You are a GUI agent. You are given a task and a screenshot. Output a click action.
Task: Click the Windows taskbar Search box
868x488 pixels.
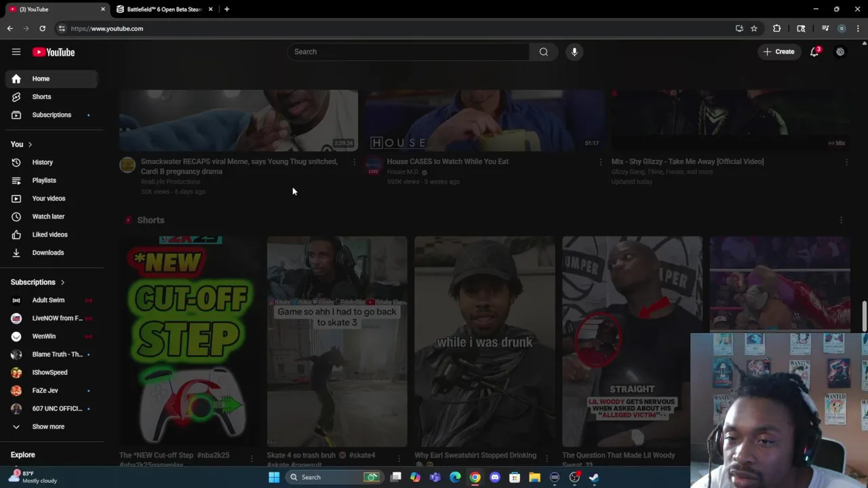pyautogui.click(x=334, y=477)
